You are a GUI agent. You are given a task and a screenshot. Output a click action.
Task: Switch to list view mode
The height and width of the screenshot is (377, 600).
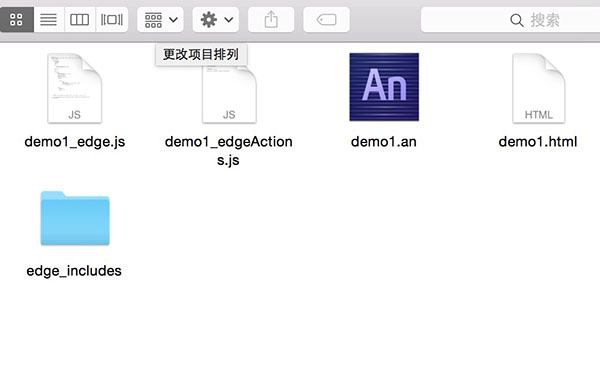pos(49,20)
